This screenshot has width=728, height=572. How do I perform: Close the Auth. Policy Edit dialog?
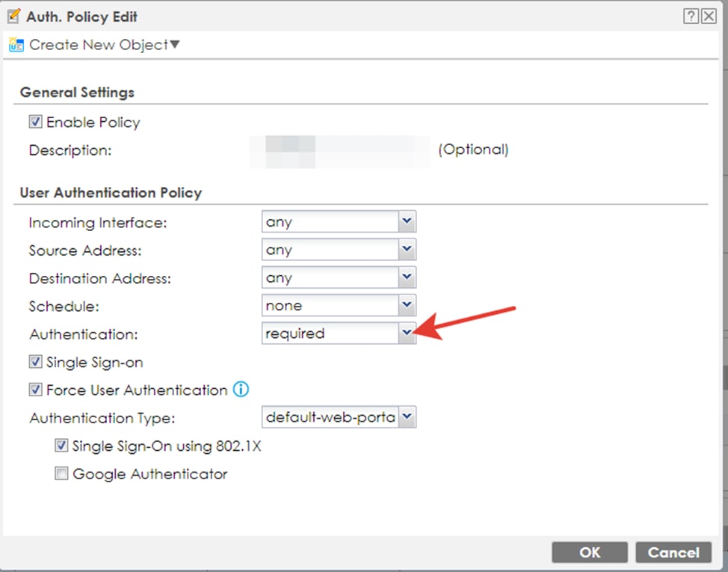pyautogui.click(x=709, y=16)
